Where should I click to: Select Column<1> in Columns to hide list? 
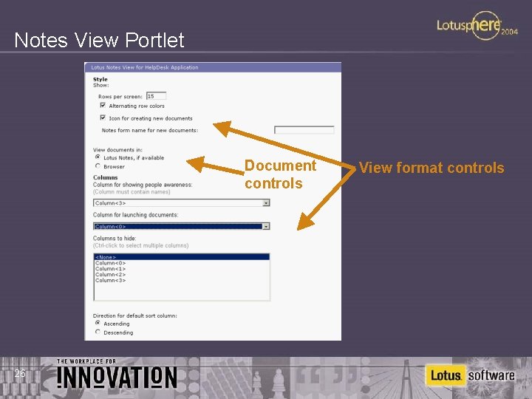click(182, 269)
